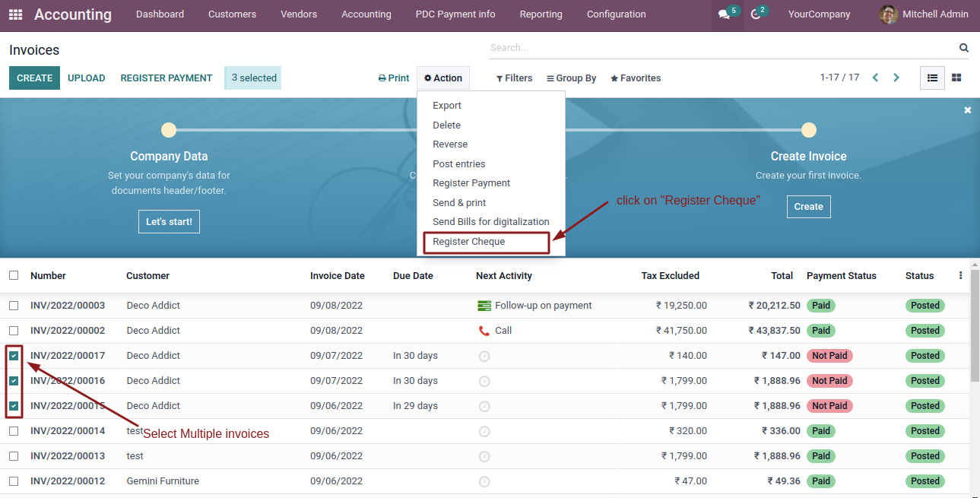Open the Print dropdown
Viewport: 980px width, 498px height.
(x=394, y=78)
